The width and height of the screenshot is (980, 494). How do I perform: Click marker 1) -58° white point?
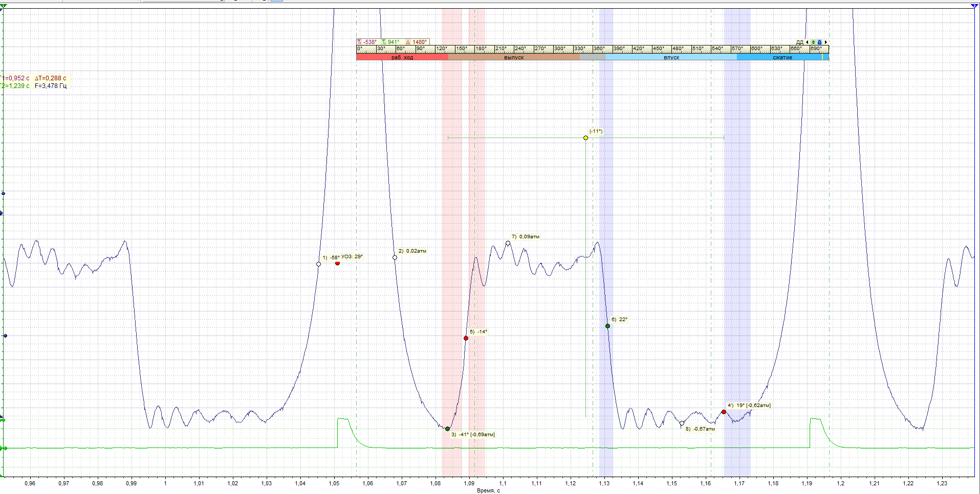pos(318,264)
